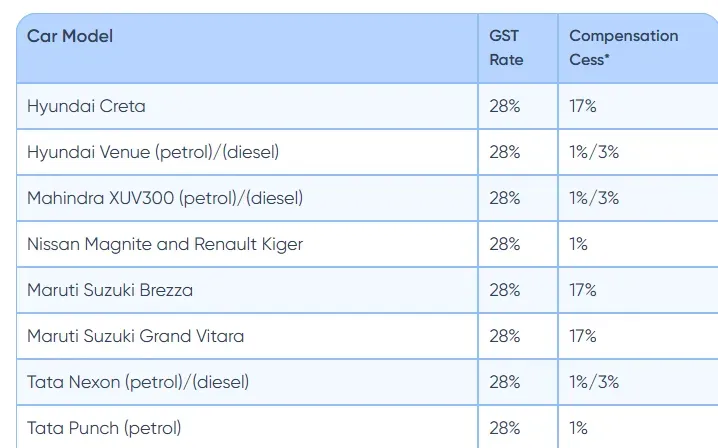Select the GST Rate column header
Screen dimensions: 718x448
tap(506, 48)
